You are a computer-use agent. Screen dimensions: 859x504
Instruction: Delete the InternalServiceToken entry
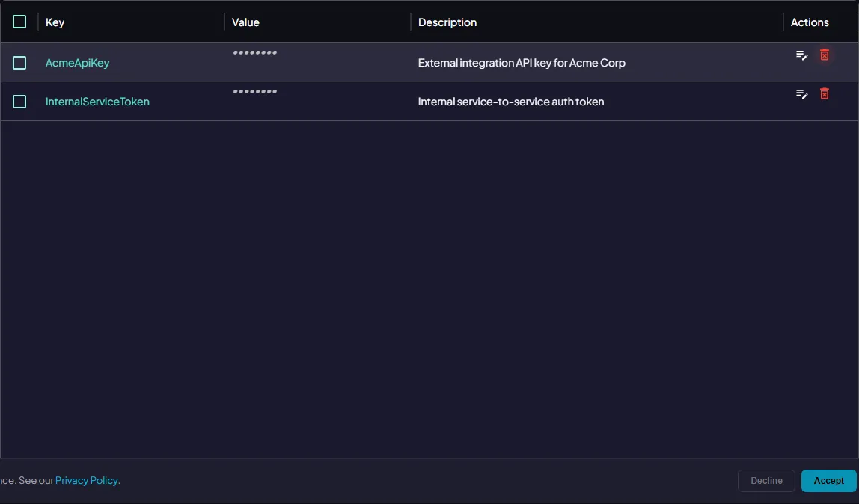pos(824,93)
